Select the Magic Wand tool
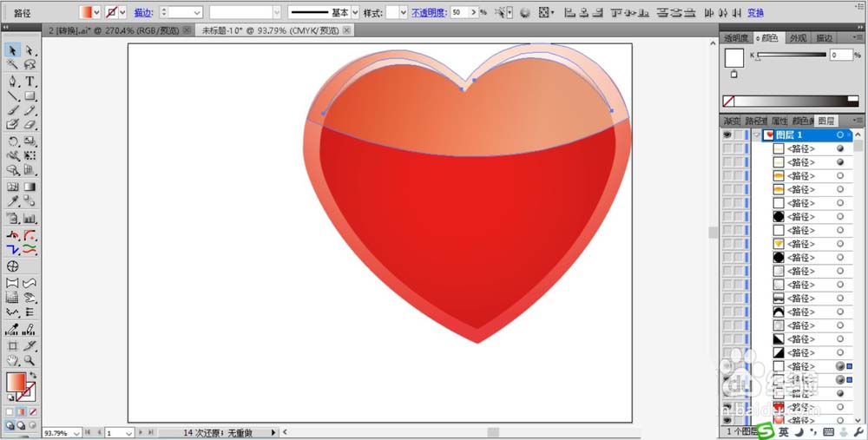The width and height of the screenshot is (868, 440). 12,65
